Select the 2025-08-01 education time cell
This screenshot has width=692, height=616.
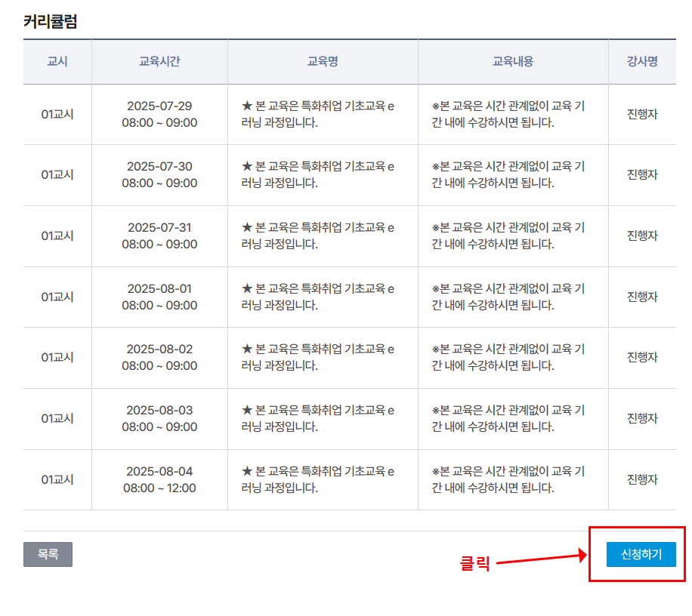(x=159, y=297)
